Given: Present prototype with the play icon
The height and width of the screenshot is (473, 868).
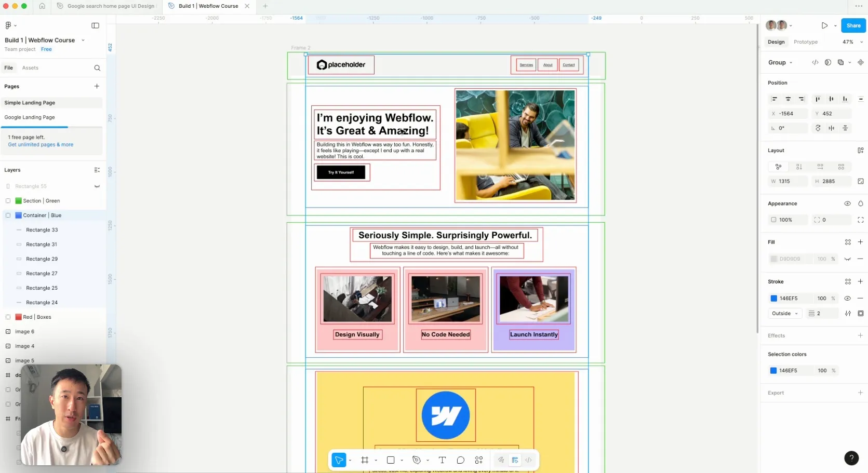Looking at the screenshot, I should [824, 25].
